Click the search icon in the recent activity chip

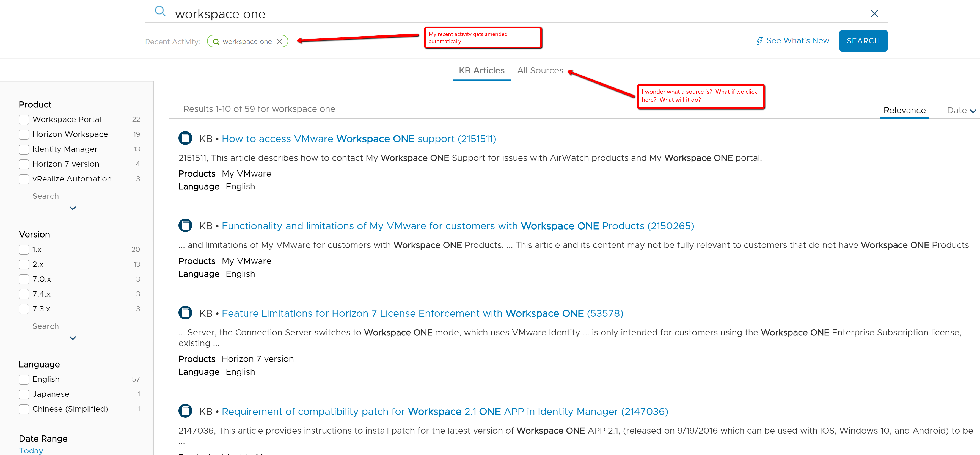pos(216,42)
